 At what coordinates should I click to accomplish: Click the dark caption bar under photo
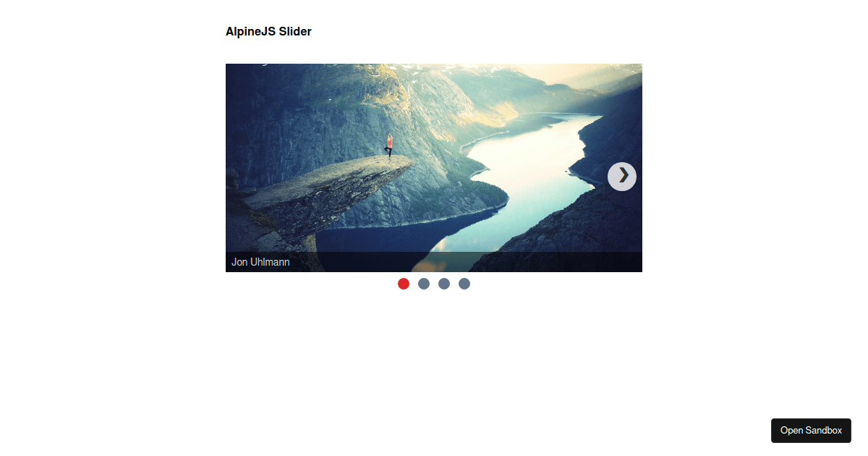(434, 262)
